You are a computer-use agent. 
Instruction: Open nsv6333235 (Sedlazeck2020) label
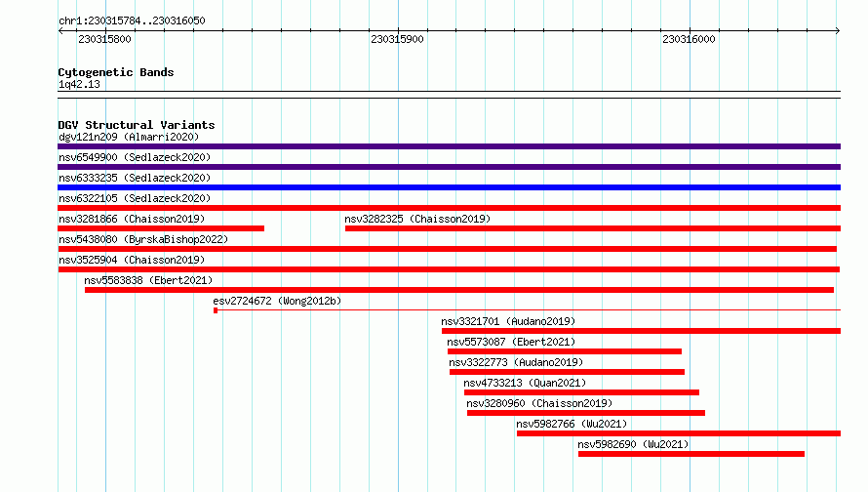click(x=135, y=178)
